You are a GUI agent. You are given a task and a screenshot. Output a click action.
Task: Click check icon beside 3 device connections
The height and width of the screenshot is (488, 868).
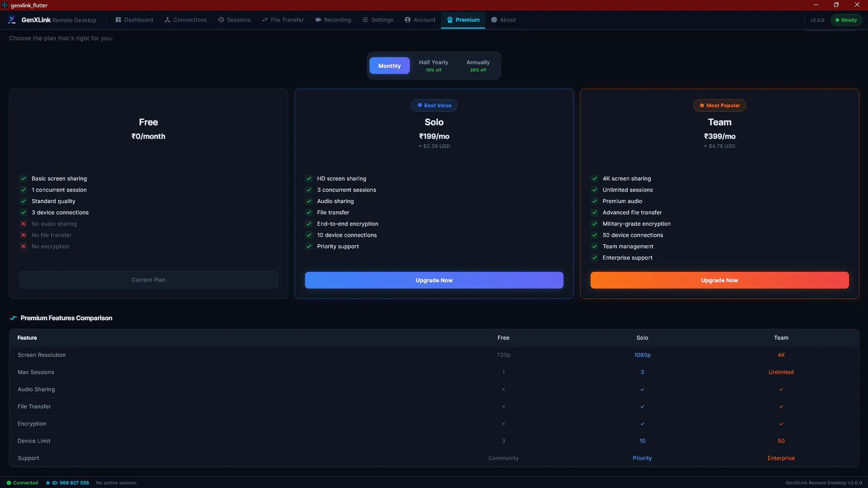[x=24, y=213]
